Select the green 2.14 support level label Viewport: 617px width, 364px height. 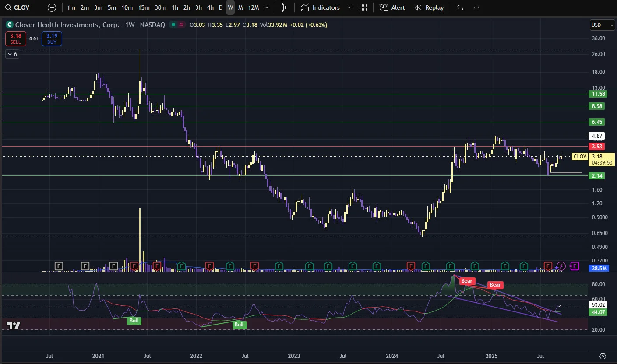pyautogui.click(x=597, y=176)
